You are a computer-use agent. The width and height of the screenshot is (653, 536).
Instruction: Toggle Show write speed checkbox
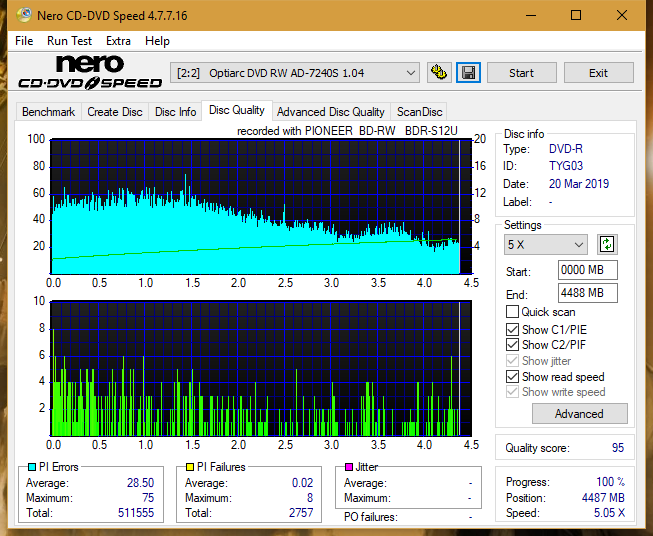pos(512,392)
